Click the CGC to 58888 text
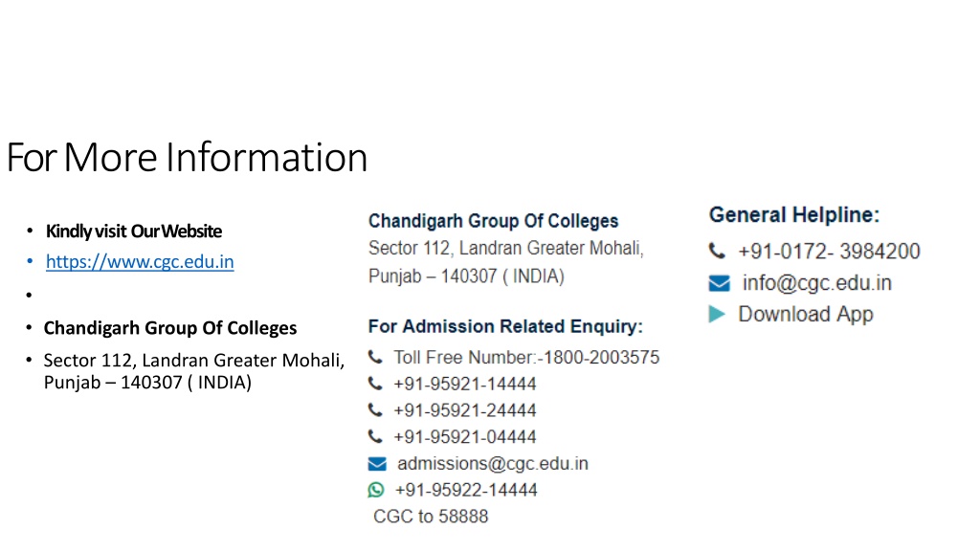Screen dimensions: 980x551 (431, 517)
